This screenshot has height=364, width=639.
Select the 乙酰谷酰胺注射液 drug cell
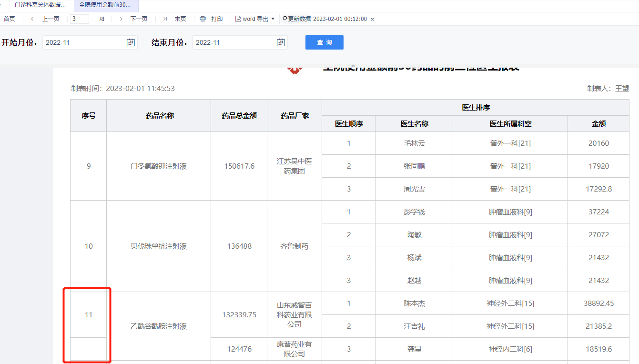pos(159,326)
